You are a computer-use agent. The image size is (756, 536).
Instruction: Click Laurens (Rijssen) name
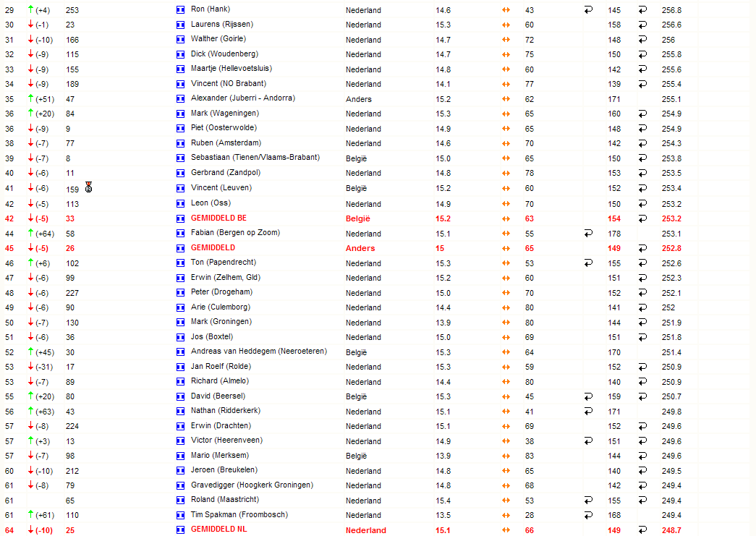point(222,24)
